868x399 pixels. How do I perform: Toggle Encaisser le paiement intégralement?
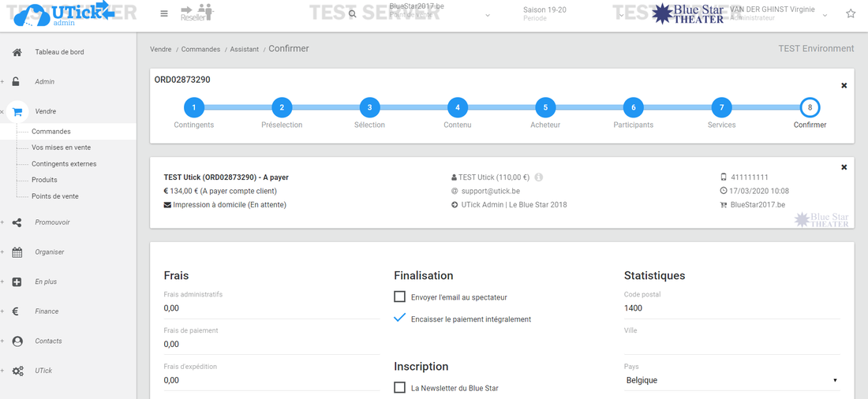[x=400, y=319]
